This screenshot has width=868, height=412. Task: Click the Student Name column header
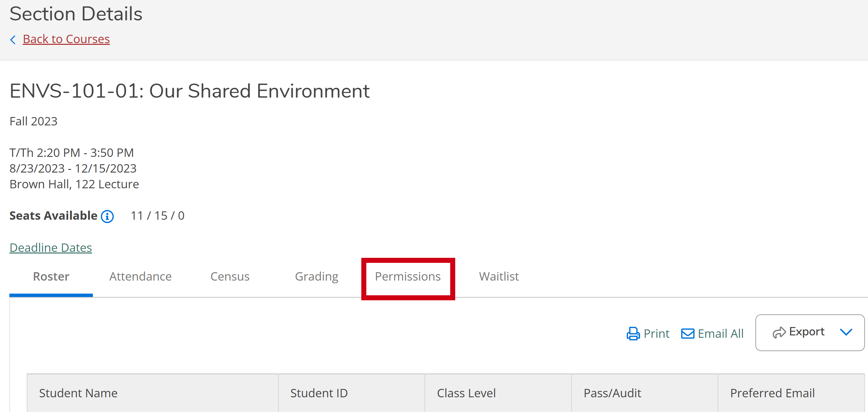[78, 393]
